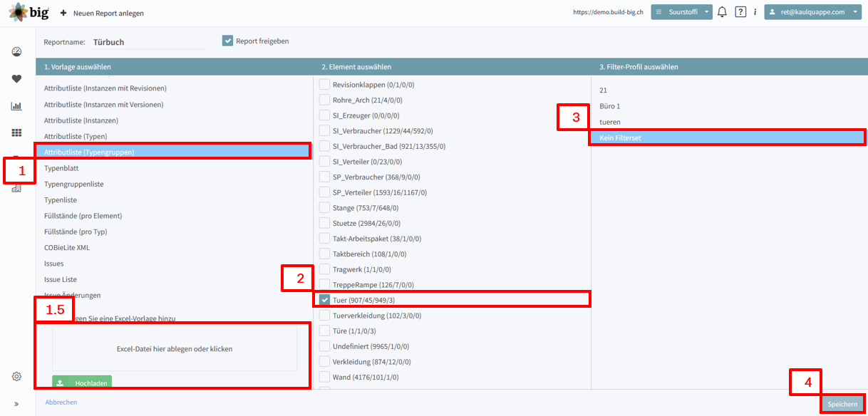Click the plus icon before Neuen Report anlegen
The height and width of the screenshot is (416, 868).
[x=63, y=13]
